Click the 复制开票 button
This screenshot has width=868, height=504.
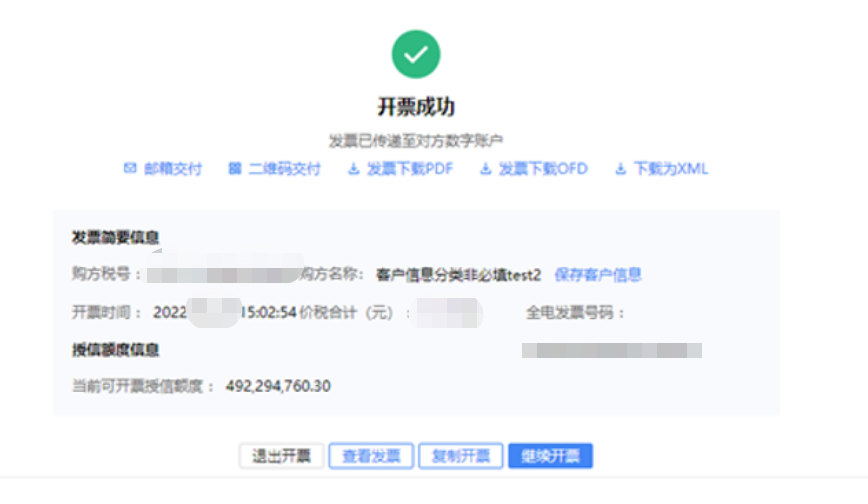(x=461, y=456)
